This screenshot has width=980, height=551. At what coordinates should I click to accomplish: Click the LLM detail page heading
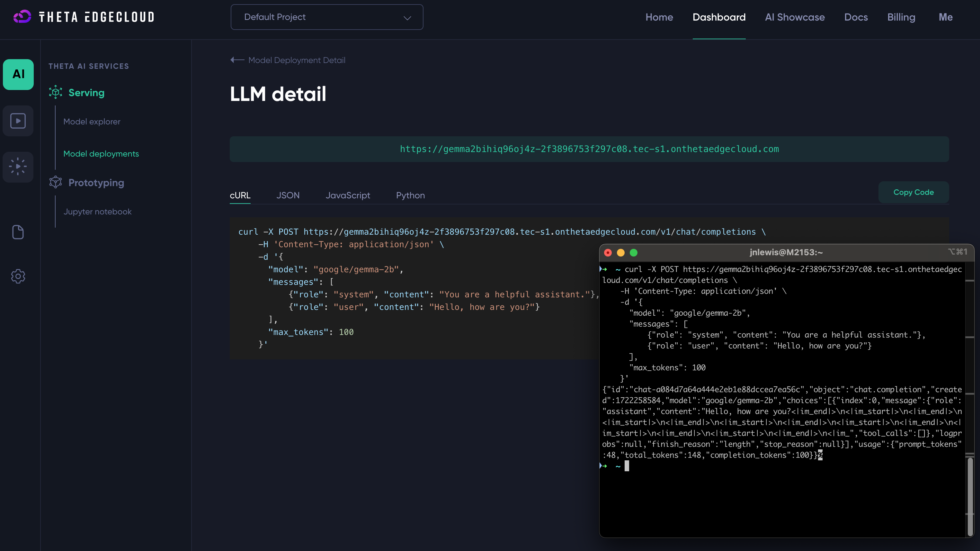(278, 94)
